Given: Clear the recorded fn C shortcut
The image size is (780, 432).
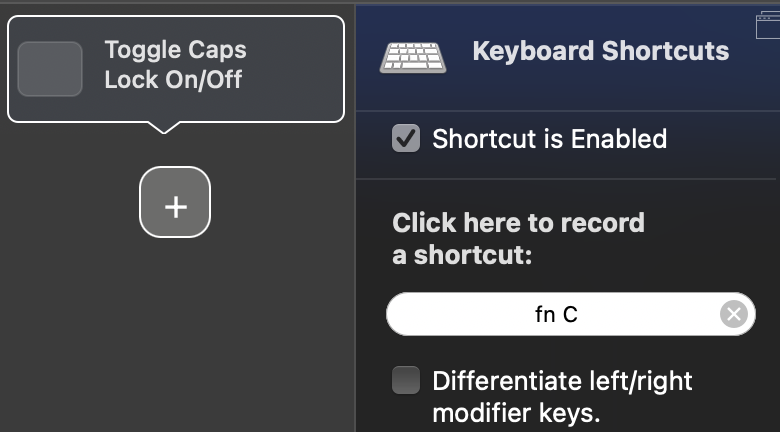Looking at the screenshot, I should tap(734, 315).
